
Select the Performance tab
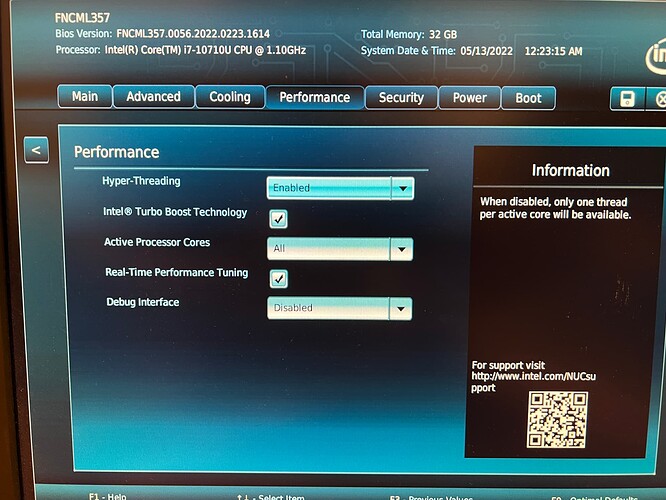pos(315,97)
